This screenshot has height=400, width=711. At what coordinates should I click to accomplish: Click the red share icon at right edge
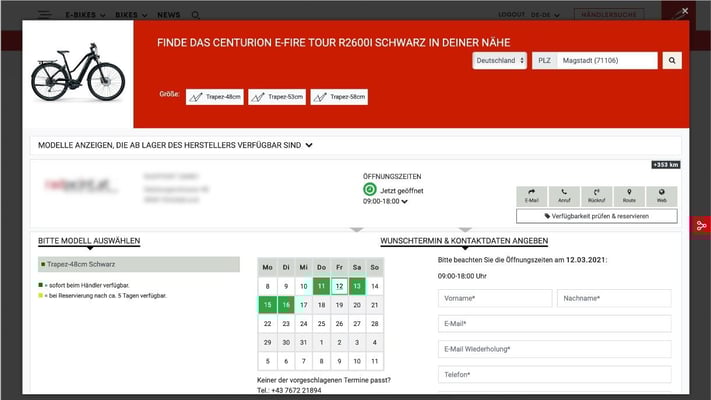[701, 225]
